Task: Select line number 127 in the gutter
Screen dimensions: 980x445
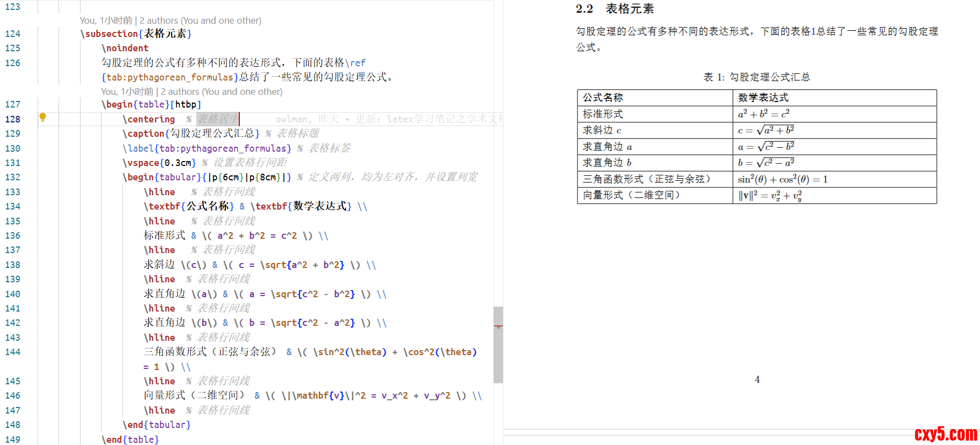Action: 13,104
